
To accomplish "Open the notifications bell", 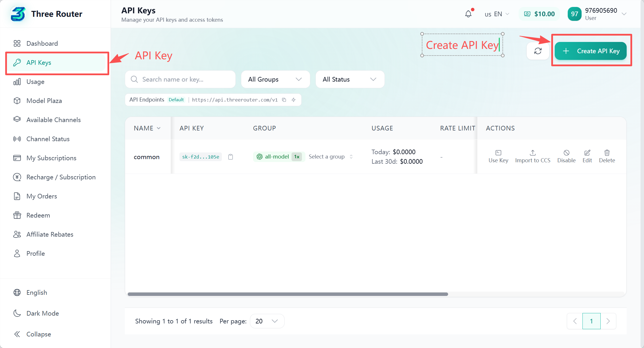I will coord(468,14).
